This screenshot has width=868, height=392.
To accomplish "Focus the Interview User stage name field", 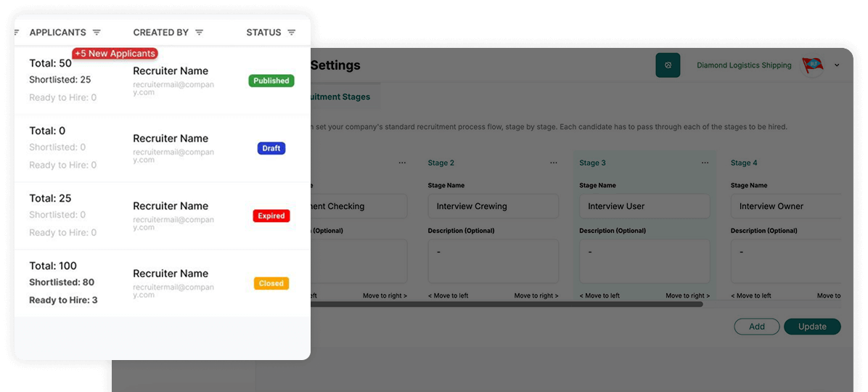I will tap(644, 206).
